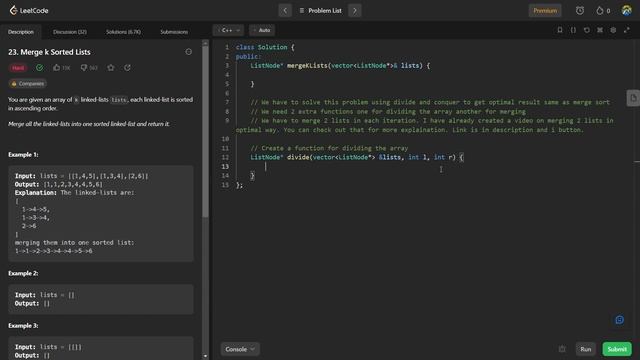Switch to the Discussion tab
640x360 pixels.
point(69,32)
